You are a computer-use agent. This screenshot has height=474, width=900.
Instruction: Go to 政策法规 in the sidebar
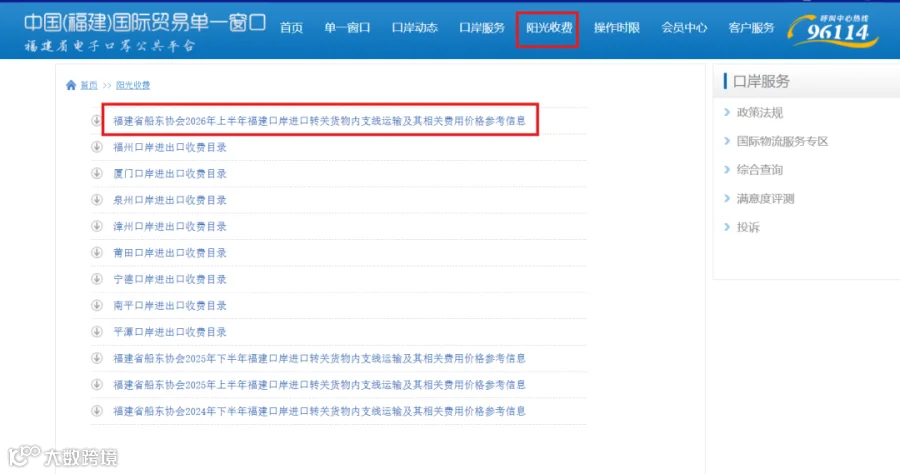tap(759, 112)
